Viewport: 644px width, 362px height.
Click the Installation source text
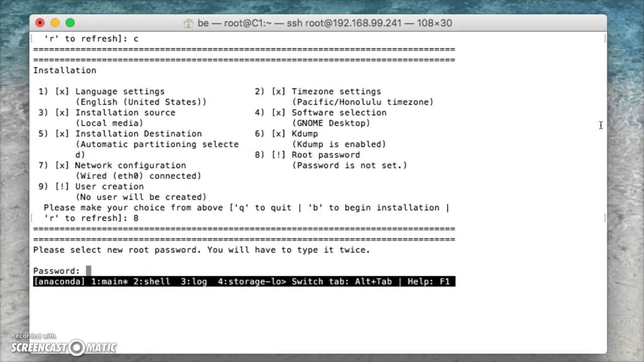[x=125, y=113]
